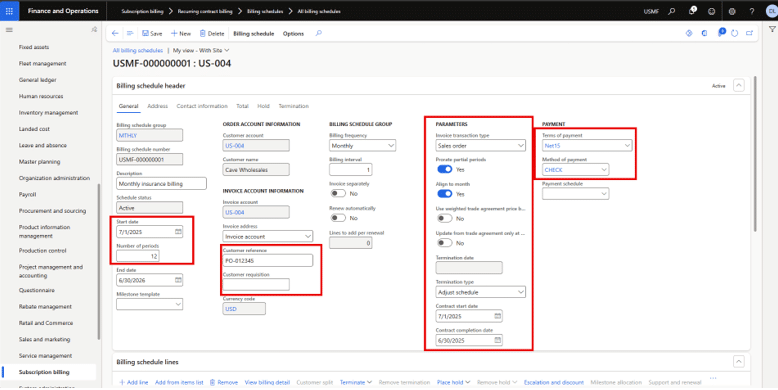Switch to the Hold tab

(263, 106)
